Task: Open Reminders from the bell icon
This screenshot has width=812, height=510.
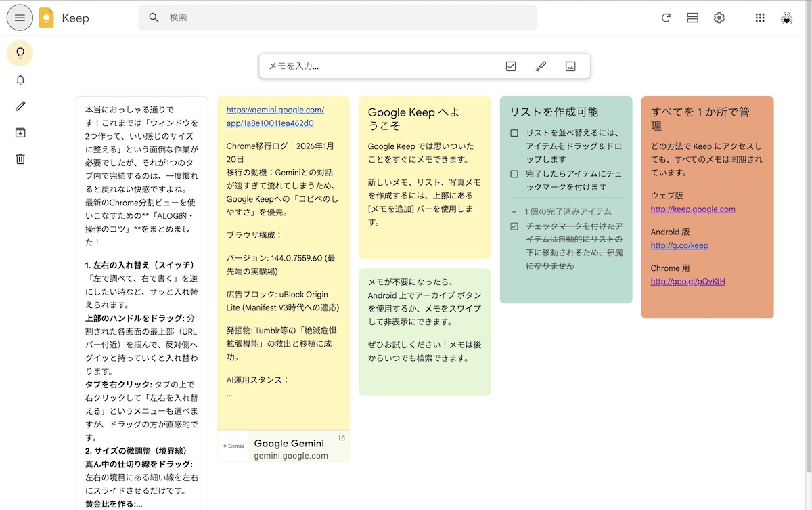Action: tap(20, 80)
